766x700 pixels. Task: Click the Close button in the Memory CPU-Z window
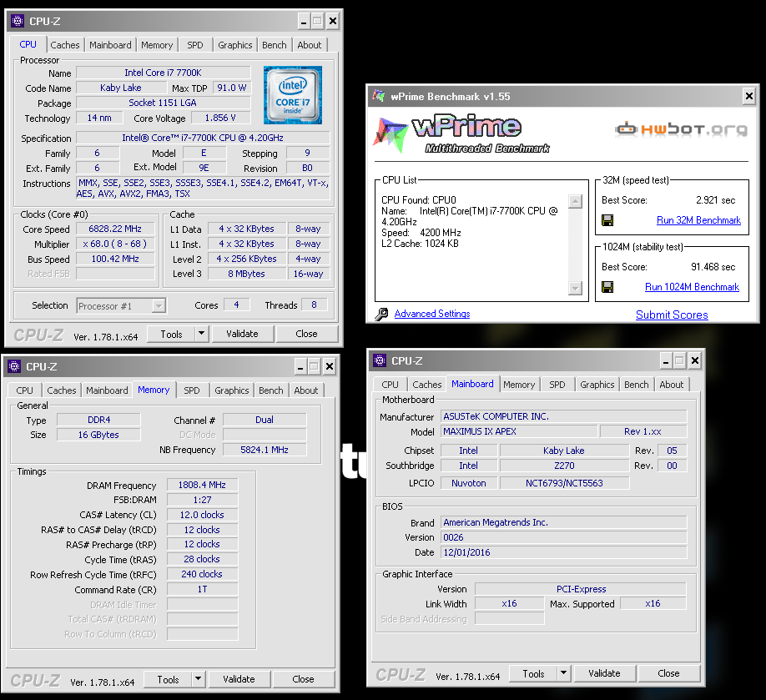(304, 679)
